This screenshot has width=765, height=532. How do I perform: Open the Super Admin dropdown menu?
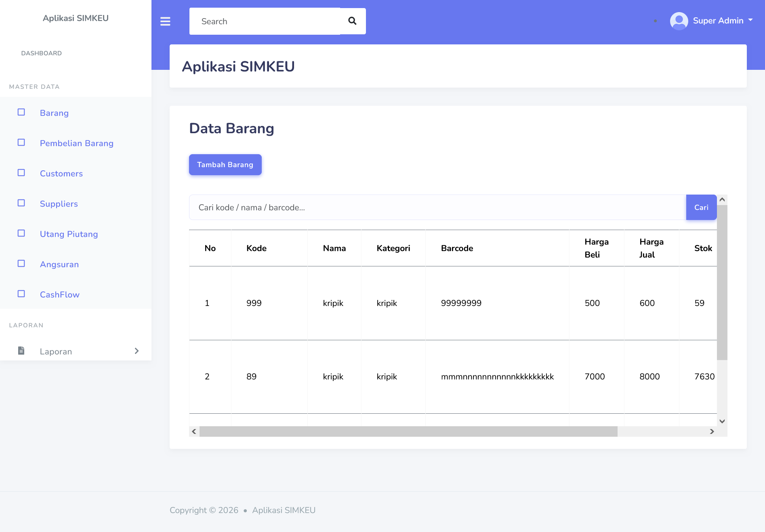[722, 21]
